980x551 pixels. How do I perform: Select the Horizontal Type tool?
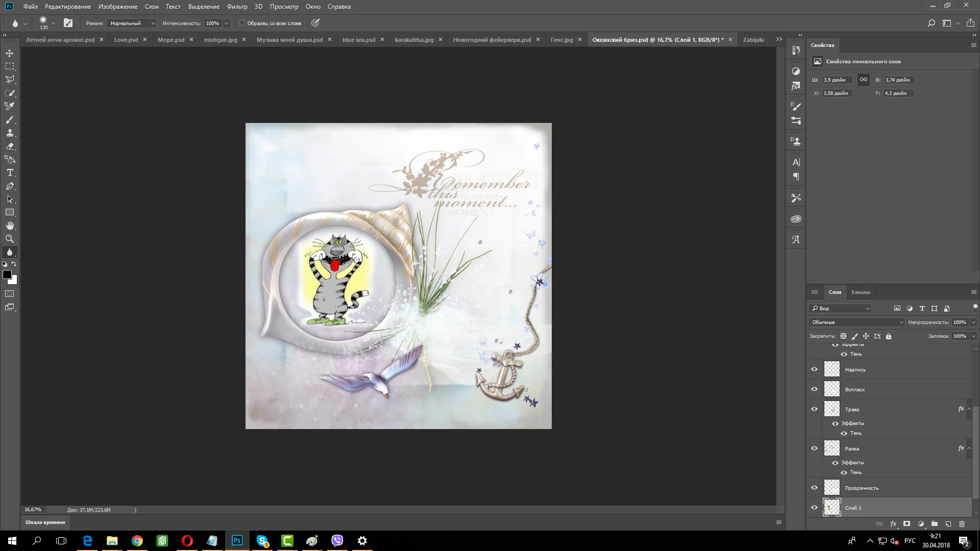[10, 173]
